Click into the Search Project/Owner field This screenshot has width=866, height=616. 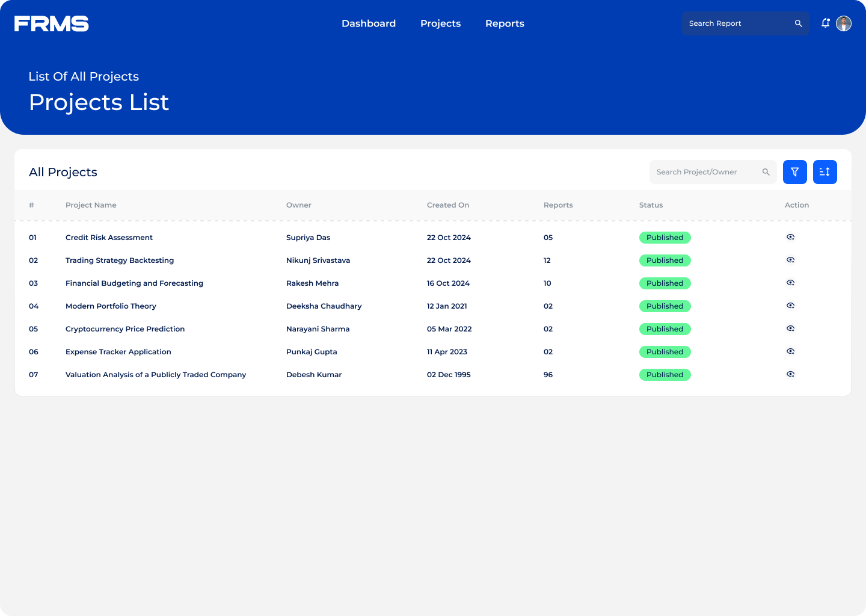[x=704, y=172]
